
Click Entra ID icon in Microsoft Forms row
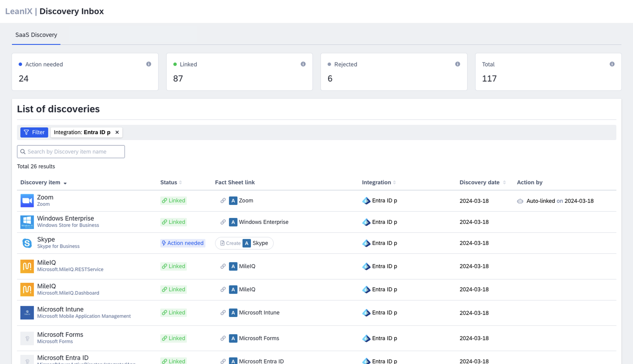point(366,338)
